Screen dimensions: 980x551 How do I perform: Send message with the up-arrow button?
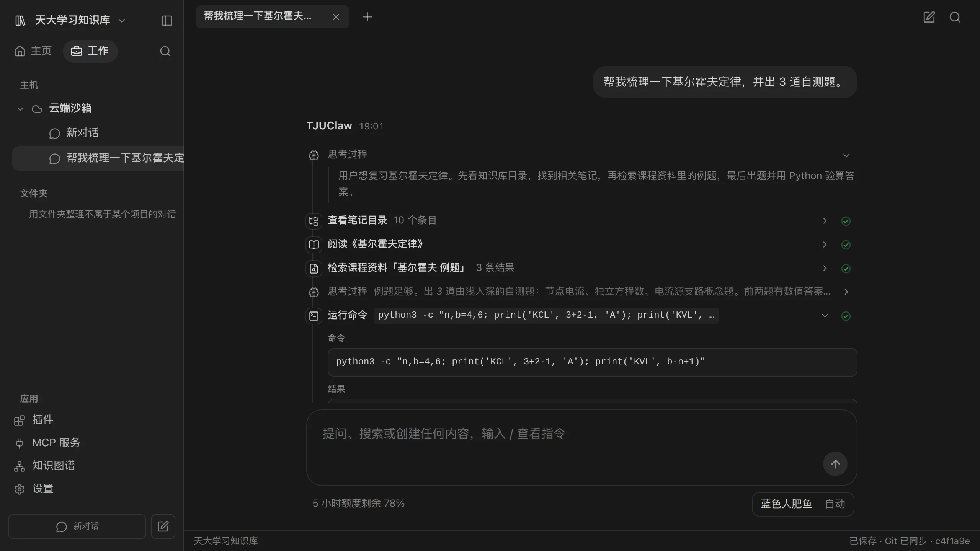(x=835, y=464)
